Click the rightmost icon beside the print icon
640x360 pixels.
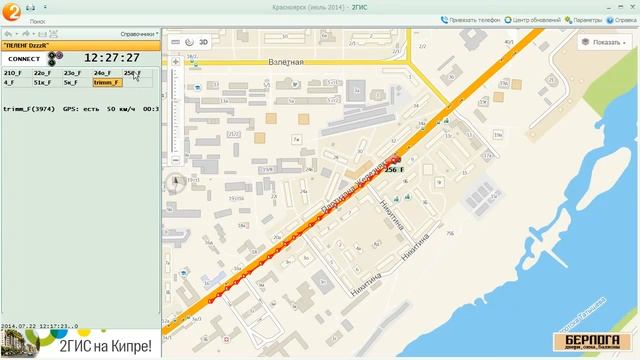coord(53,34)
